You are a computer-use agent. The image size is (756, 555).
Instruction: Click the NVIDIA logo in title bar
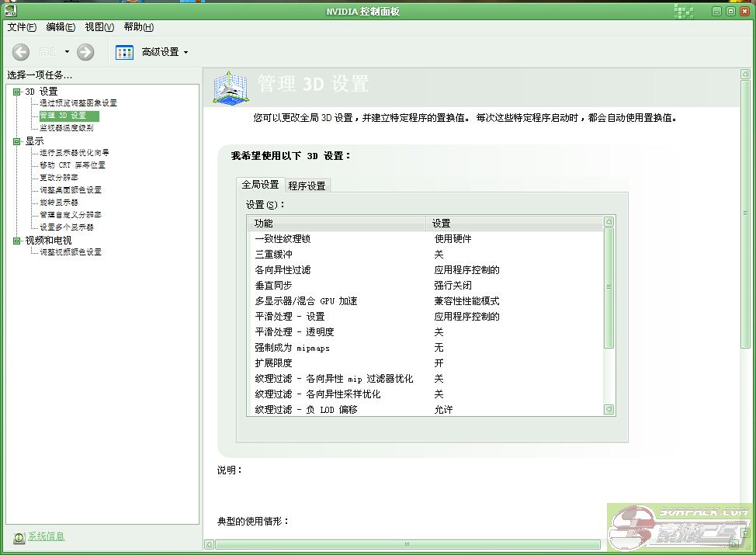click(x=9, y=11)
